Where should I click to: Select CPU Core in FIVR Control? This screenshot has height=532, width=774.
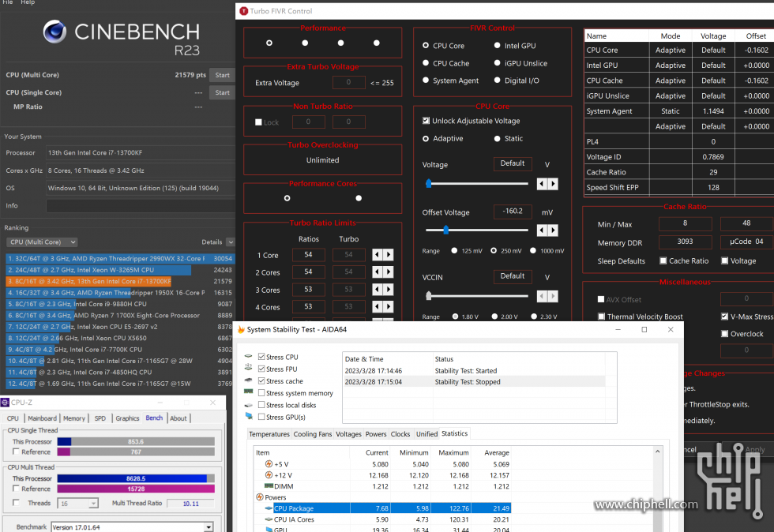pos(426,46)
